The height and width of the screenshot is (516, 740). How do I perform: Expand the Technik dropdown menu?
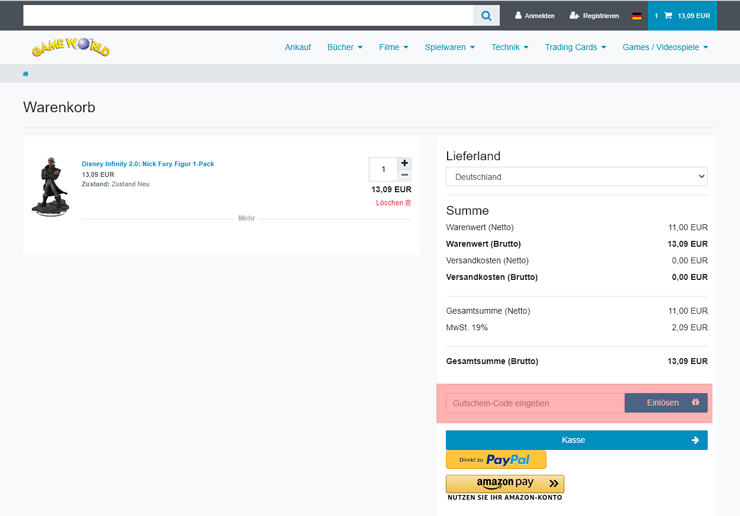pyautogui.click(x=510, y=47)
